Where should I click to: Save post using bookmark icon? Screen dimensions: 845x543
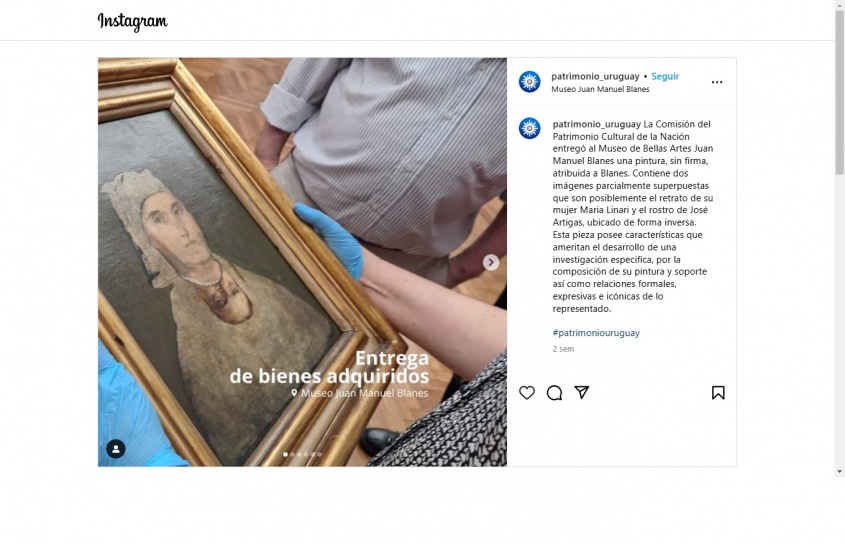[x=718, y=393]
